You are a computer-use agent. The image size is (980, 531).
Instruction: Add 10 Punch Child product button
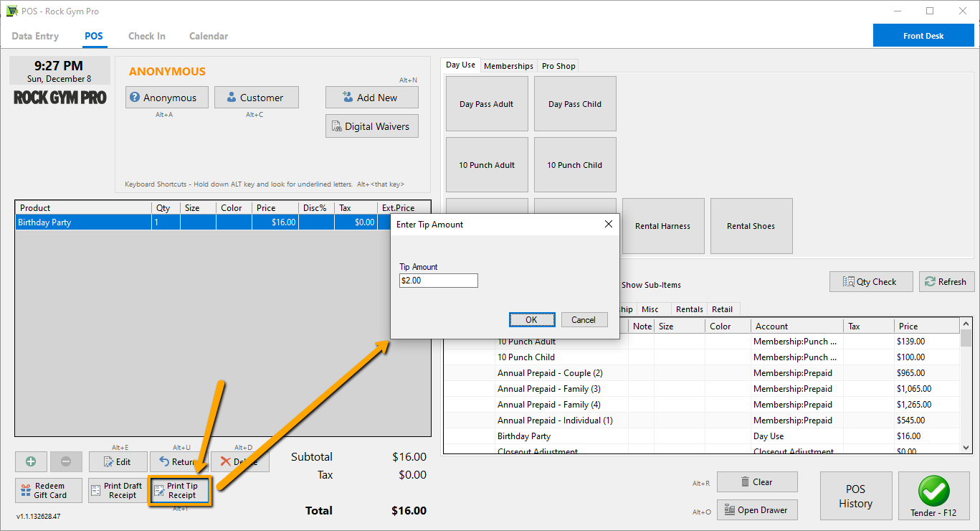pos(575,165)
